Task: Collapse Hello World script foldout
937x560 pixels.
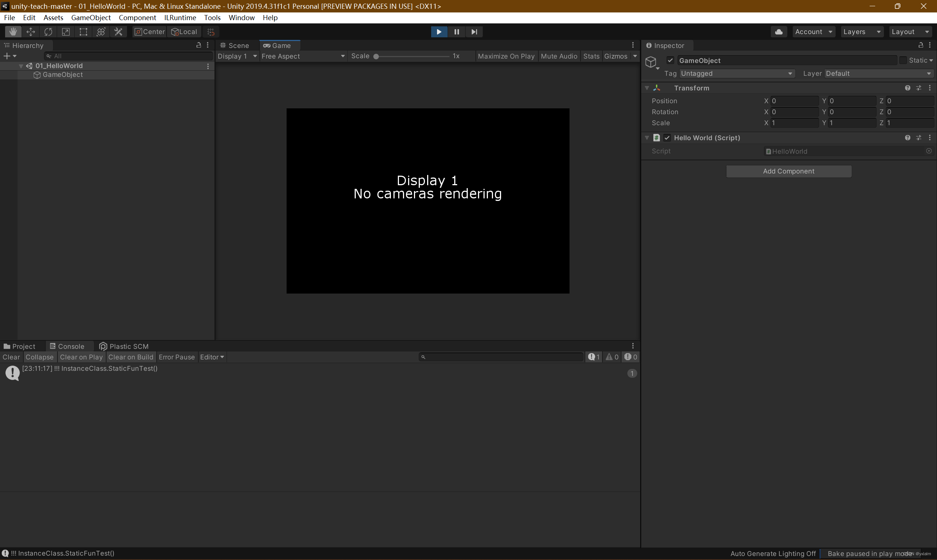Action: tap(647, 138)
